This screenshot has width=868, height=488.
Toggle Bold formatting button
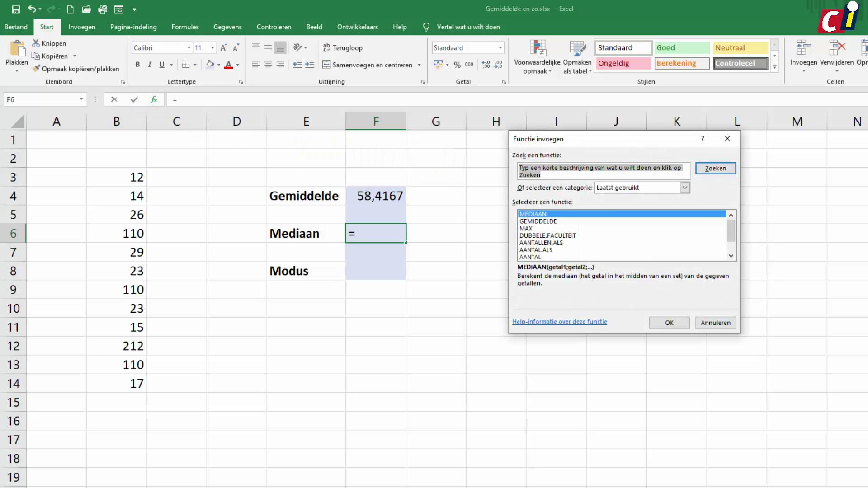click(x=137, y=65)
